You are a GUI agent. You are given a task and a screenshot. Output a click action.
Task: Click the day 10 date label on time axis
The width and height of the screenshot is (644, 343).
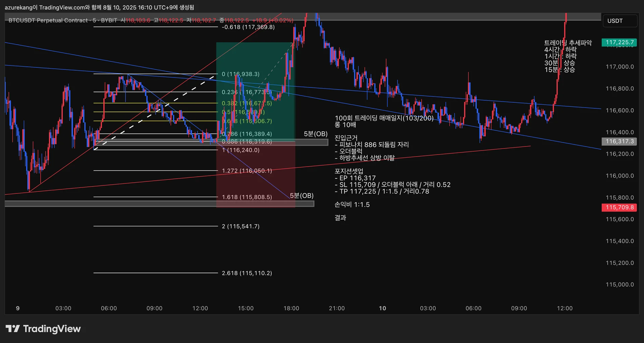(x=382, y=308)
